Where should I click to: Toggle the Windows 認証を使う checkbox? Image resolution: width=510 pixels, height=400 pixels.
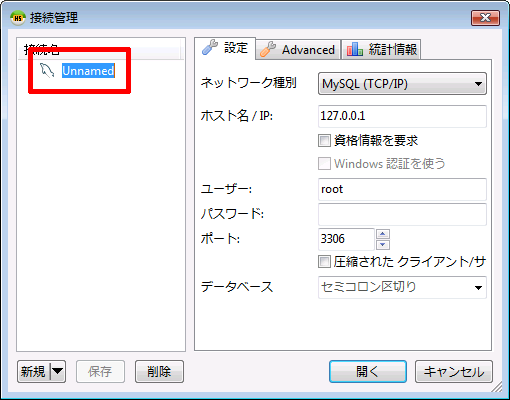click(324, 164)
